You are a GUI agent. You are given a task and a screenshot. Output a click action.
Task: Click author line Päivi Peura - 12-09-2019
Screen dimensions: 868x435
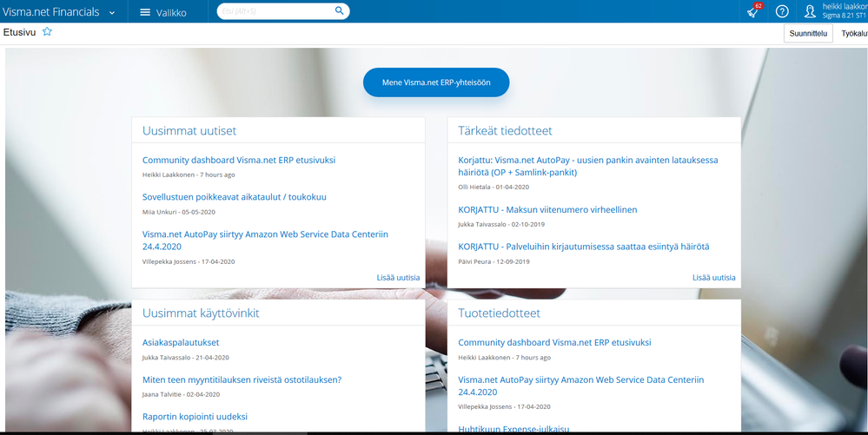click(494, 261)
